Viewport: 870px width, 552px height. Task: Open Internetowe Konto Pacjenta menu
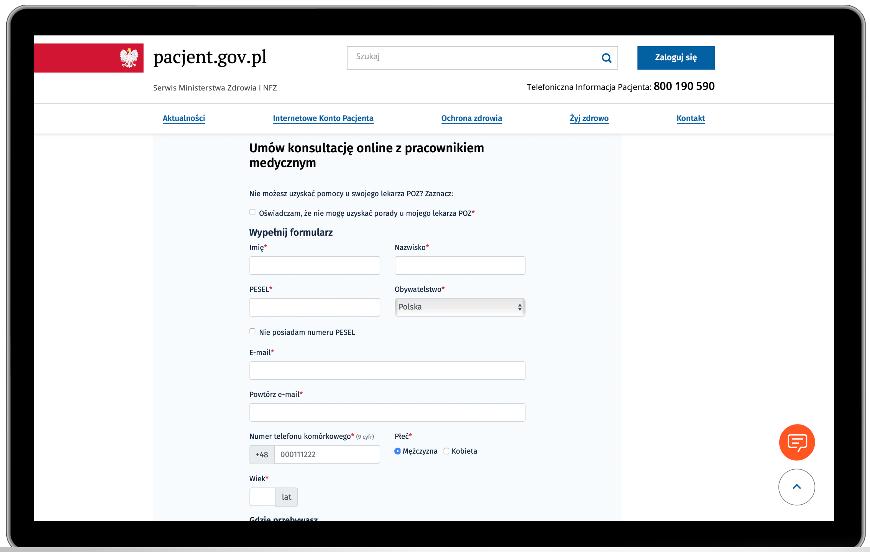(x=323, y=118)
